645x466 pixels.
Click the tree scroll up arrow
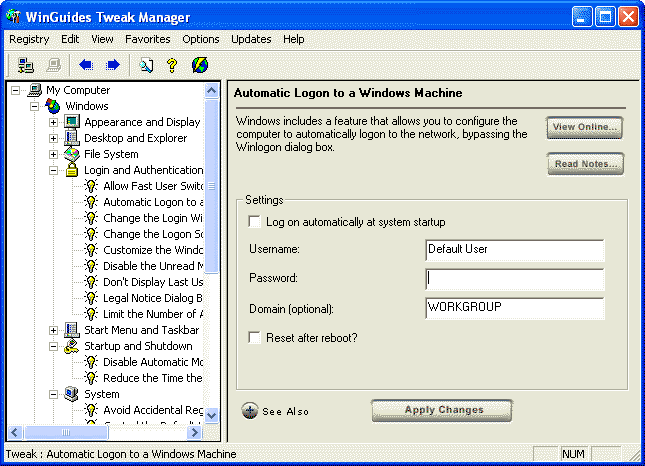[211, 90]
